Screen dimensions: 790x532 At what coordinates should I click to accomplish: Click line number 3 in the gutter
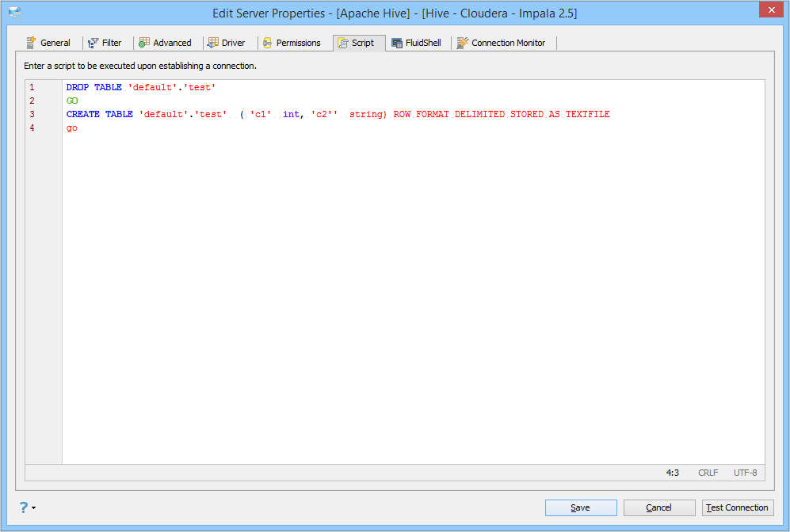pyautogui.click(x=32, y=114)
